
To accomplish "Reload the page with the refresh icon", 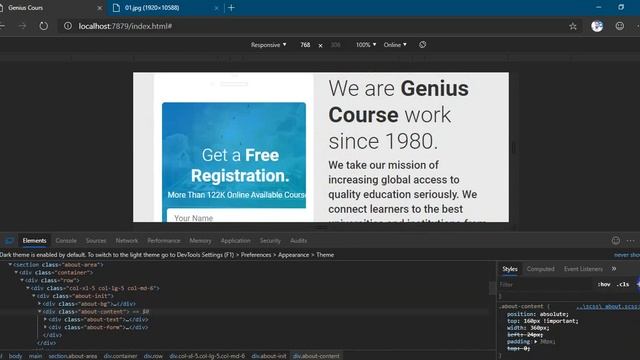I will (x=43, y=26).
